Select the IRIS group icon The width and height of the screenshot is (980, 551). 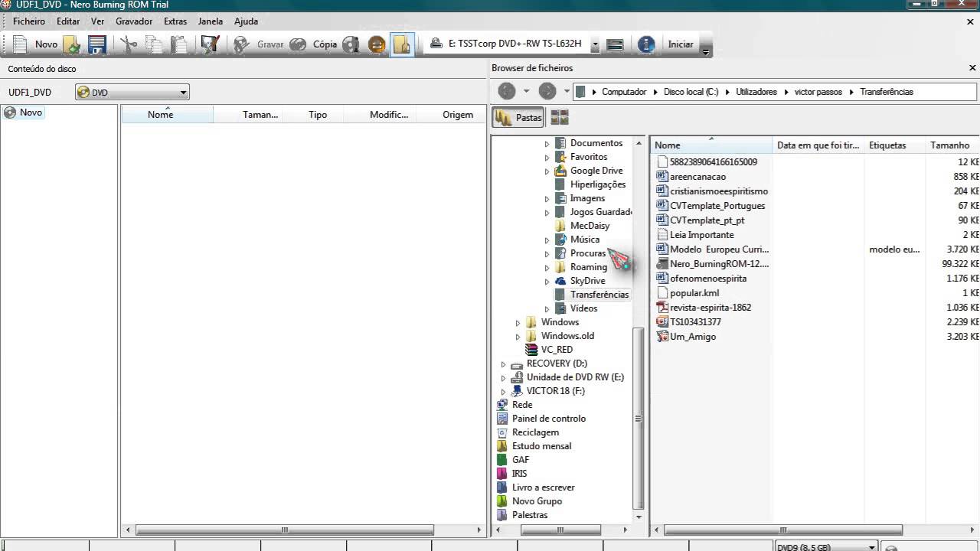(502, 474)
